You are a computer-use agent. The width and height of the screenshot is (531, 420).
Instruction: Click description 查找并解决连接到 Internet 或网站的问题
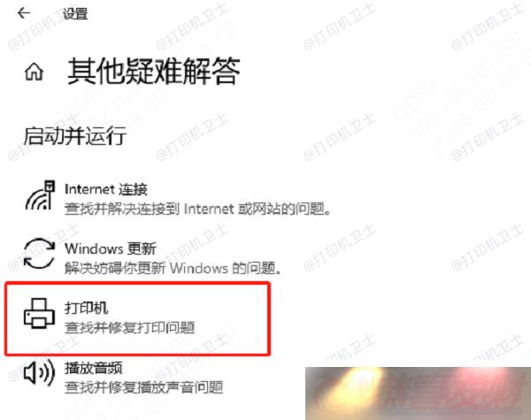(197, 209)
